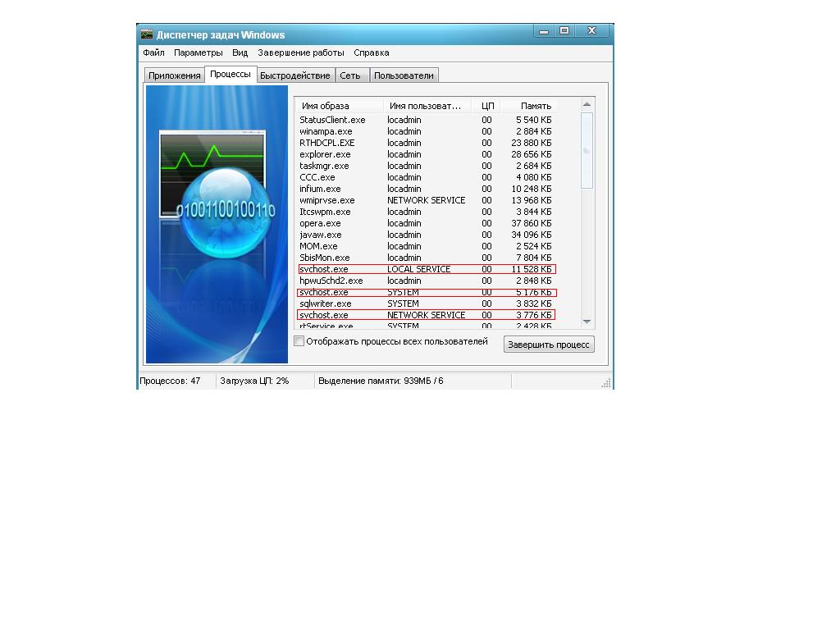This screenshot has width=840, height=630.
Task: Select svchost.exe run by LOCAL SERVICE
Action: point(427,269)
